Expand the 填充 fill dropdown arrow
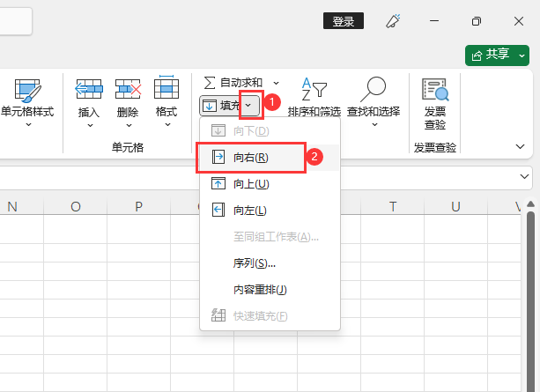Image resolution: width=540 pixels, height=392 pixels. pyautogui.click(x=248, y=106)
